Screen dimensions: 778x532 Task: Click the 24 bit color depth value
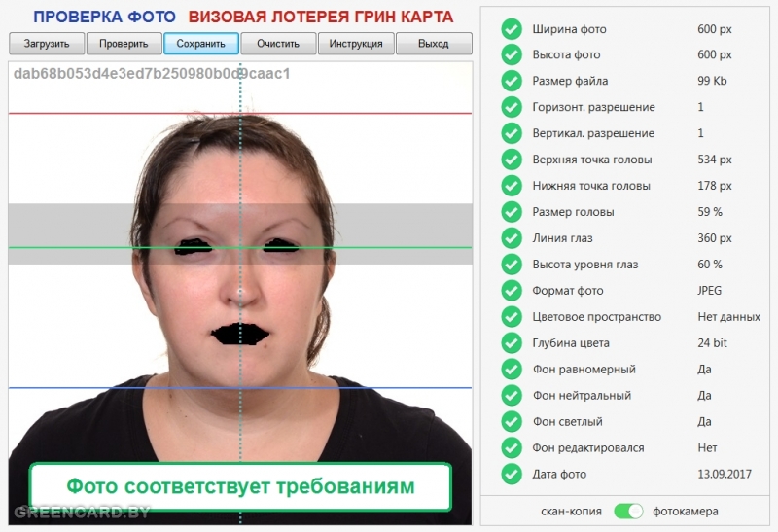713,343
